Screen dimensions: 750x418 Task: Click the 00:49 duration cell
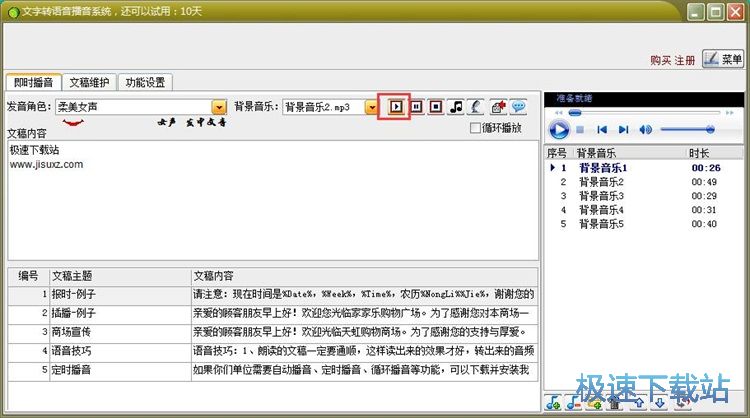pyautogui.click(x=704, y=182)
